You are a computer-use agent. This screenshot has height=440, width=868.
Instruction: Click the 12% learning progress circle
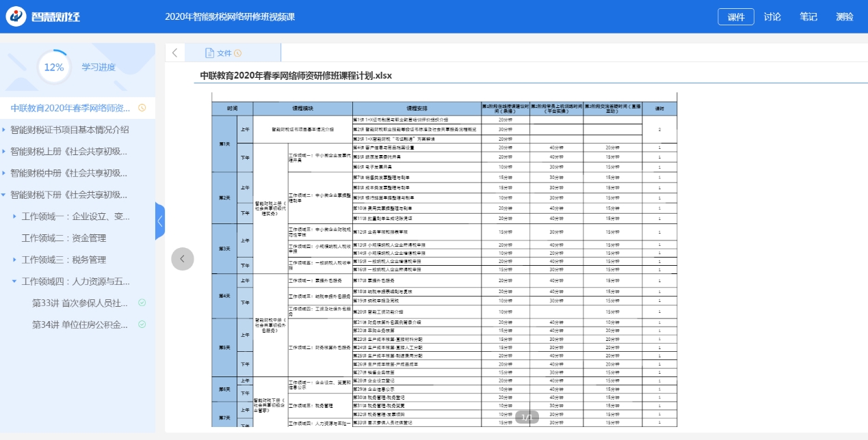point(53,67)
